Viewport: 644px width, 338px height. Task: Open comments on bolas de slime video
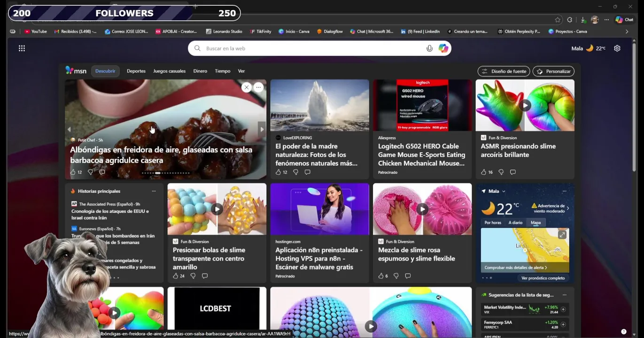(x=204, y=276)
